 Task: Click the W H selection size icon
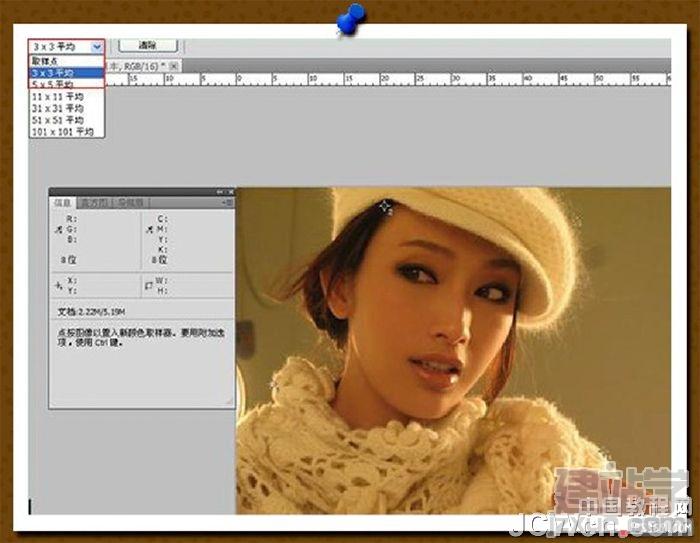(149, 285)
